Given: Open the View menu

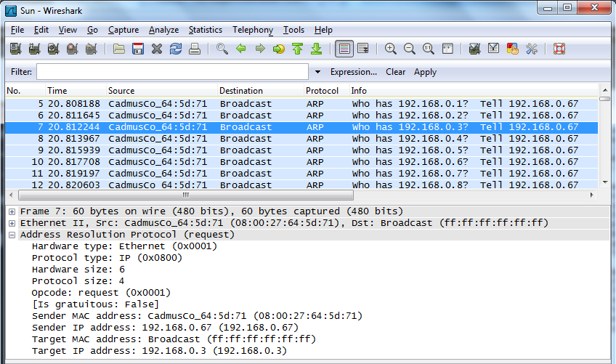Looking at the screenshot, I should coord(68,30).
